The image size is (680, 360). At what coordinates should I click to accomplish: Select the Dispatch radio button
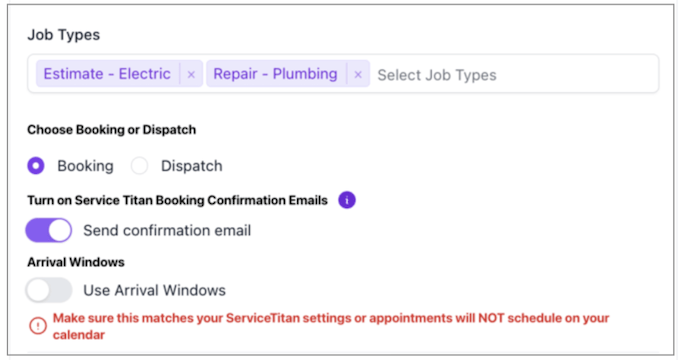[x=140, y=166]
